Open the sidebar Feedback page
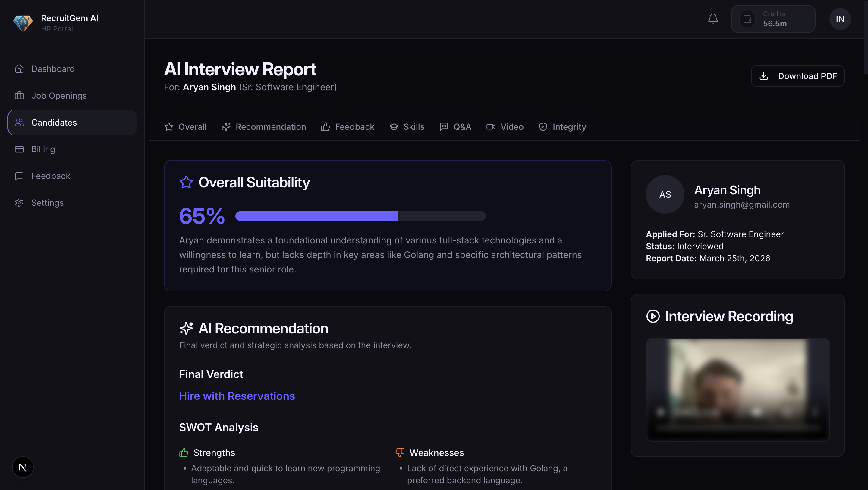 coord(51,176)
